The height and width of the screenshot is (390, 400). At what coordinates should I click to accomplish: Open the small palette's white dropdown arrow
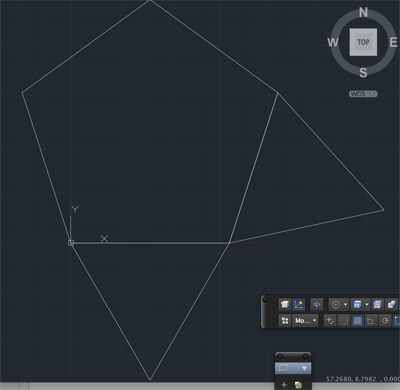tap(304, 368)
